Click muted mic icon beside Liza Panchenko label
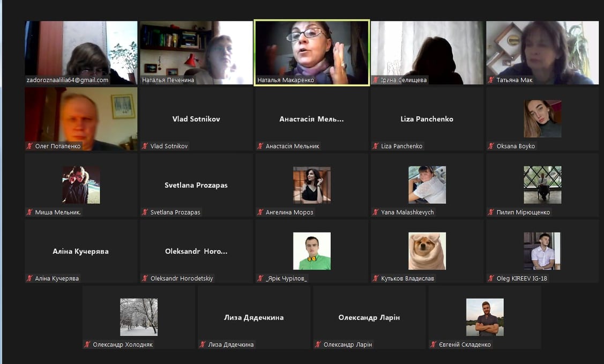Screen dimensions: 604x364 coord(376,146)
